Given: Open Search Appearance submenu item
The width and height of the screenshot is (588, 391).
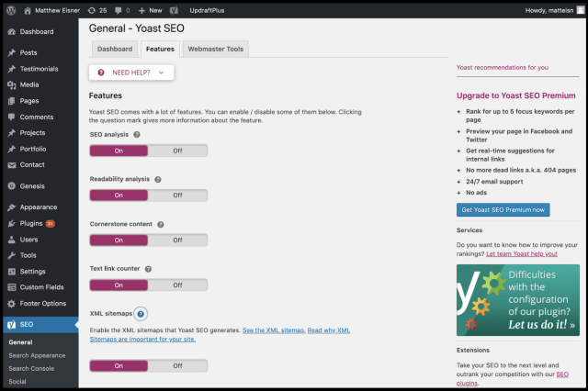Looking at the screenshot, I should [x=37, y=355].
